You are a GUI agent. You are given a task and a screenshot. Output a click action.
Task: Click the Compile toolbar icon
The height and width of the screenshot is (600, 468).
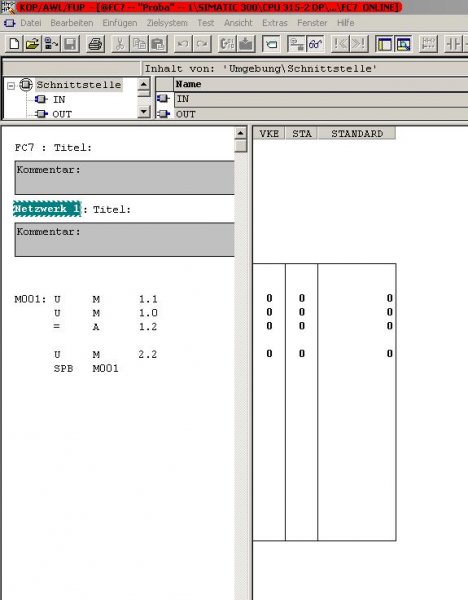[227, 44]
